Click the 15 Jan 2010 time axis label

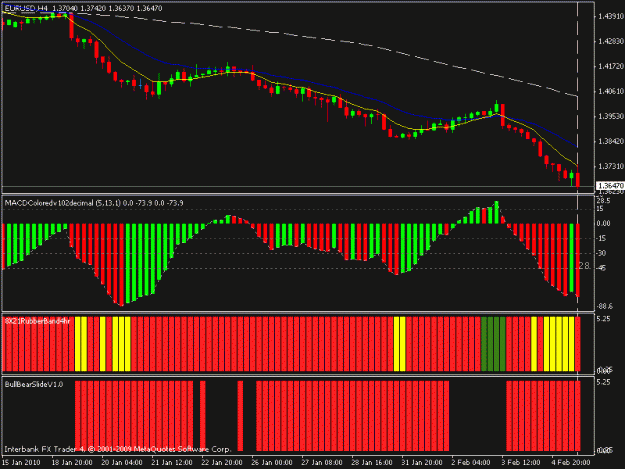[21, 463]
